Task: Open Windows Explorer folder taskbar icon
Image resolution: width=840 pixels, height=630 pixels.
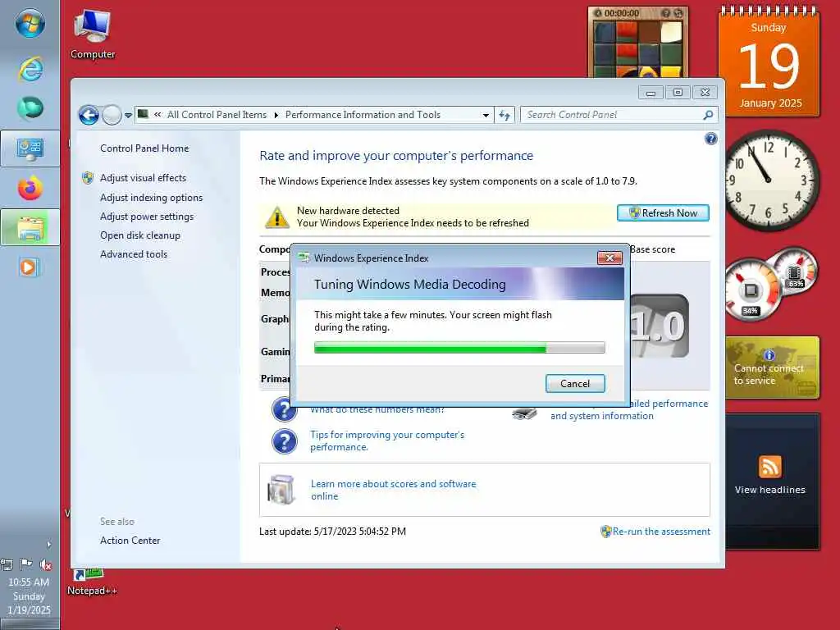Action: pos(30,228)
